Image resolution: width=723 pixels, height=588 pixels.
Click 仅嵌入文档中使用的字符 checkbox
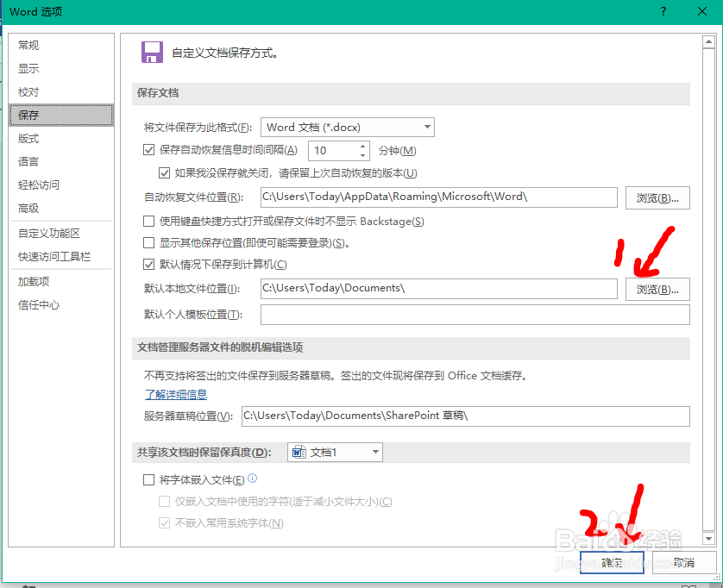click(x=164, y=501)
